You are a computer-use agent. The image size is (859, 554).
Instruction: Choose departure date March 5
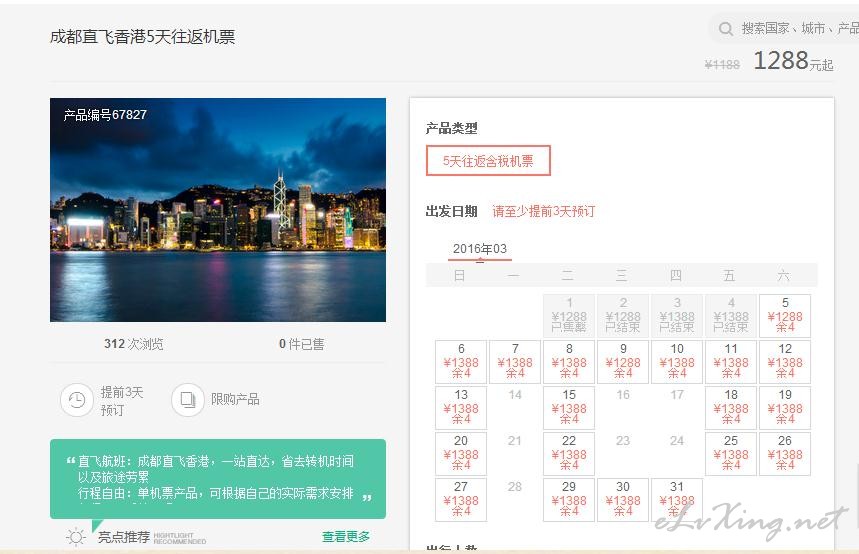click(785, 316)
